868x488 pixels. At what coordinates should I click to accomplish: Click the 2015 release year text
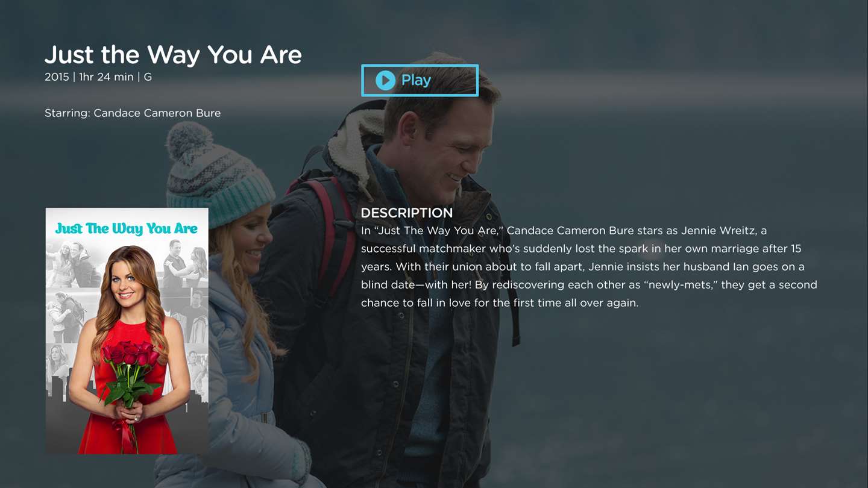[57, 77]
